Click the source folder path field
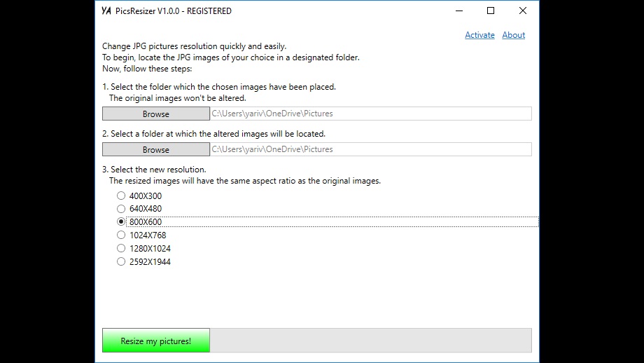This screenshot has width=644, height=363. [371, 114]
